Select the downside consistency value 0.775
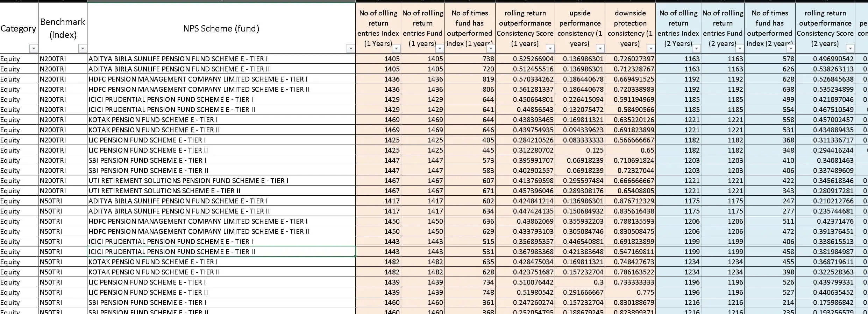This screenshot has height=314, width=868. pyautogui.click(x=630, y=292)
